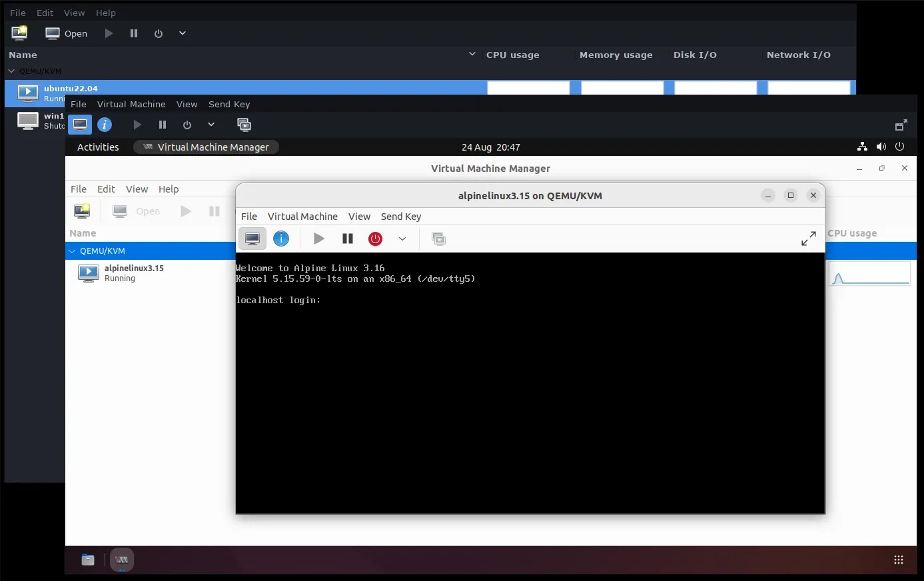
Task: Click the system volume icon in top bar
Action: (881, 147)
